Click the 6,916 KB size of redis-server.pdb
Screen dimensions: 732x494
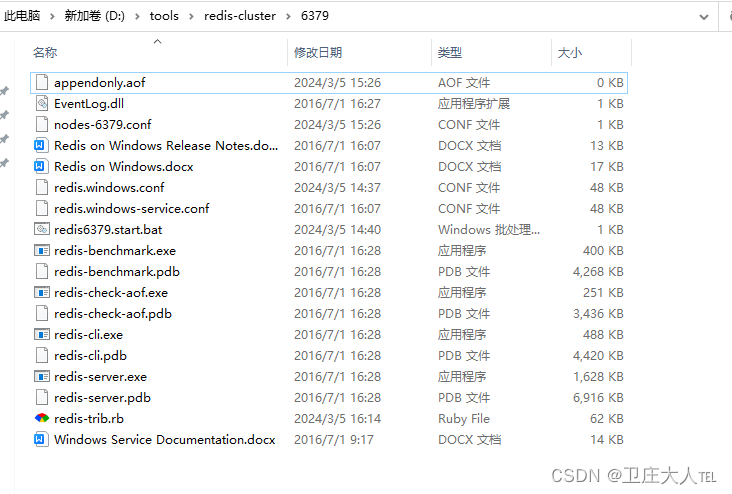[598, 398]
